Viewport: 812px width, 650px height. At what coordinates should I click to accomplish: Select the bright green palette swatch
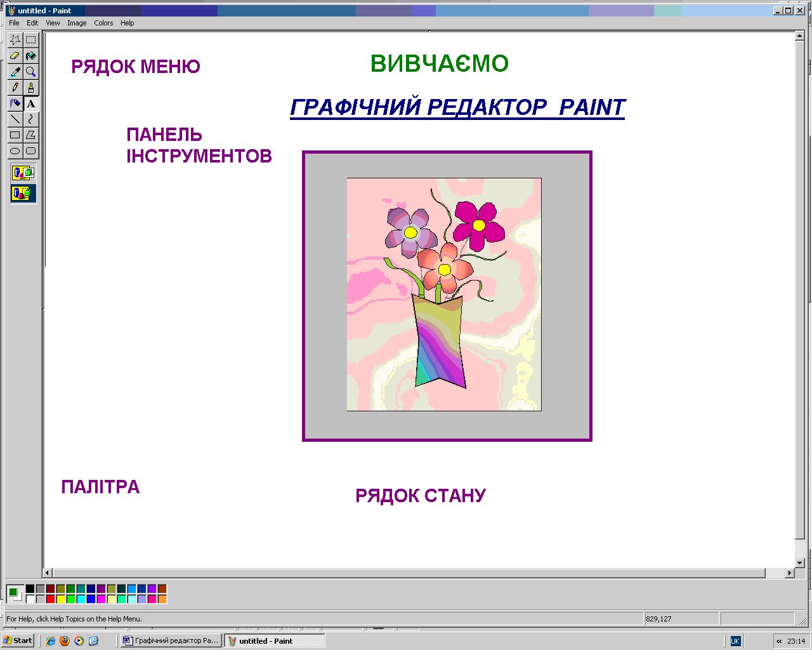pos(71,599)
